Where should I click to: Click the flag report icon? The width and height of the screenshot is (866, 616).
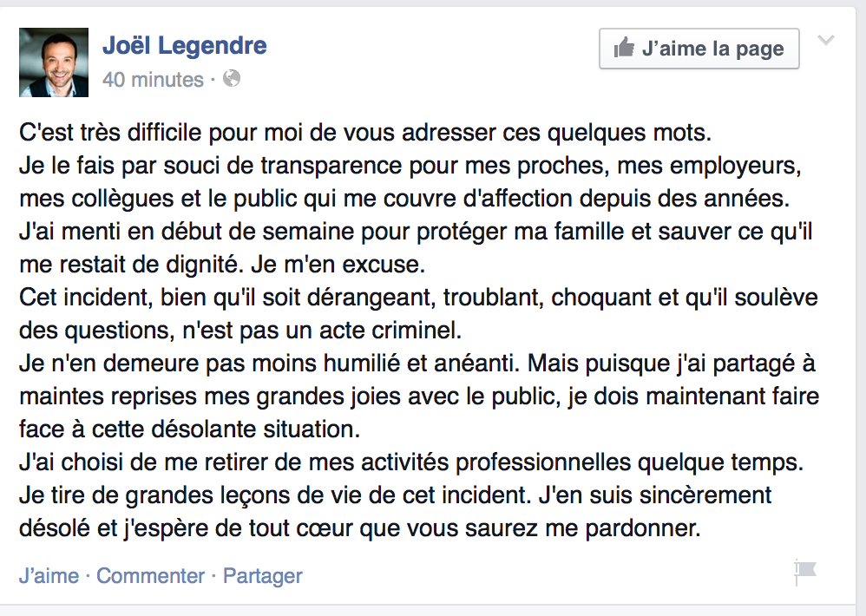point(805,573)
